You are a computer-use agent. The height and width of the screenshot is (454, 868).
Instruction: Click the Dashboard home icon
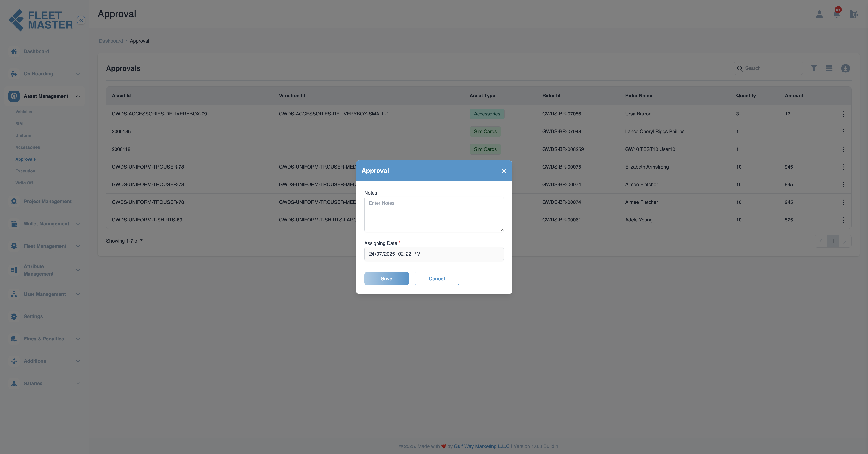(x=14, y=52)
